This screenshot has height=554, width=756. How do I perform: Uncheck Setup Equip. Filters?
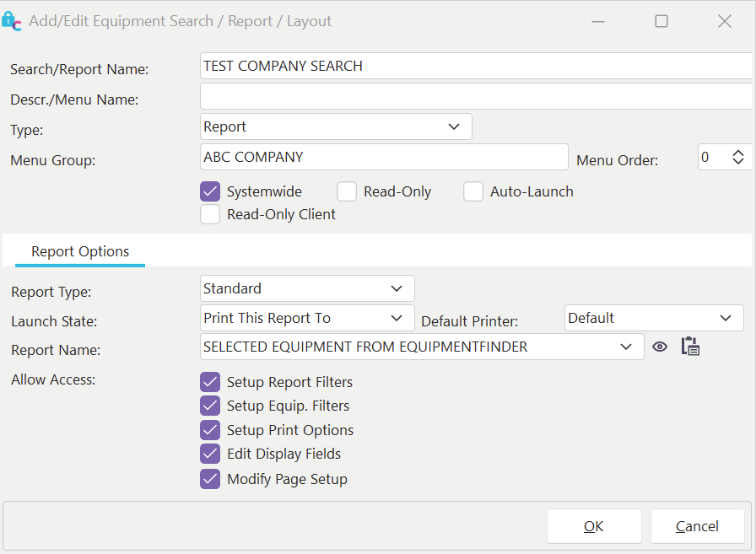click(x=210, y=406)
